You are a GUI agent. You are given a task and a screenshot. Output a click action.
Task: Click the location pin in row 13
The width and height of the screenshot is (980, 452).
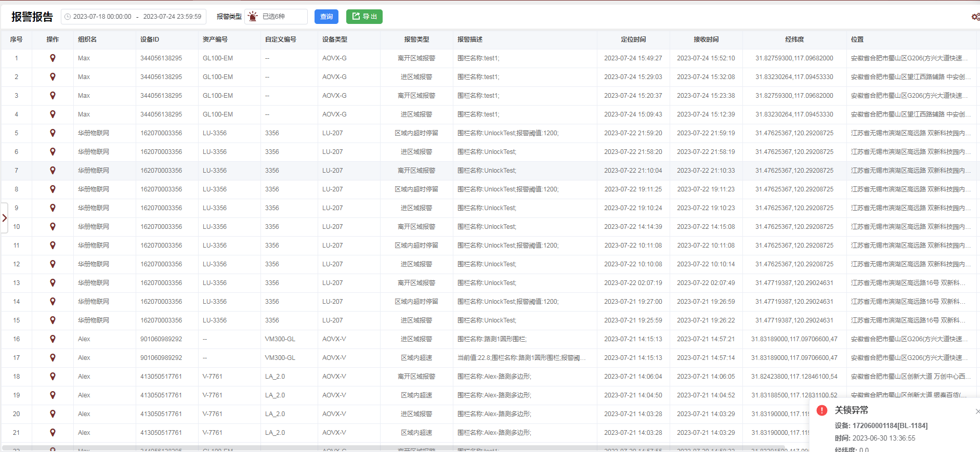pyautogui.click(x=53, y=283)
